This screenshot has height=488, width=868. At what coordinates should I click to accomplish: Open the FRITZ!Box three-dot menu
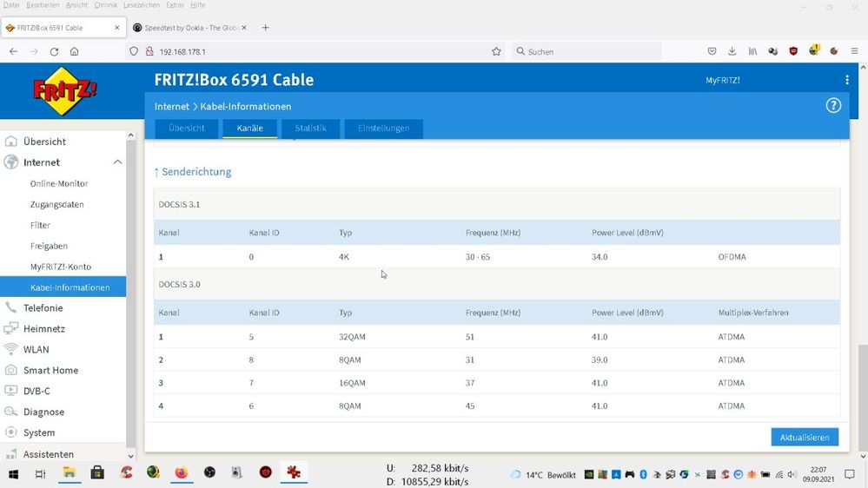847,80
